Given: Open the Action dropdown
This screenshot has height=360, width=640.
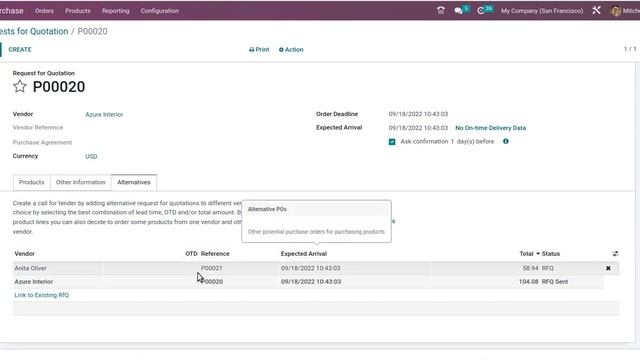Looking at the screenshot, I should [x=291, y=49].
